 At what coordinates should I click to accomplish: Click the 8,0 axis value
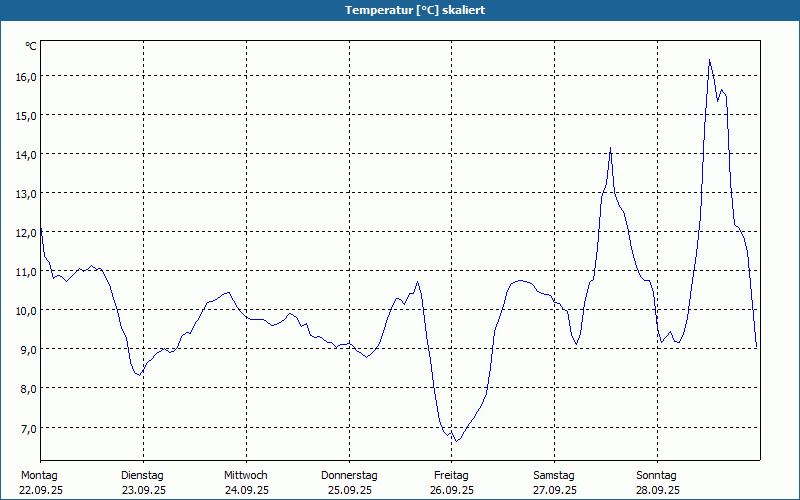pyautogui.click(x=29, y=389)
